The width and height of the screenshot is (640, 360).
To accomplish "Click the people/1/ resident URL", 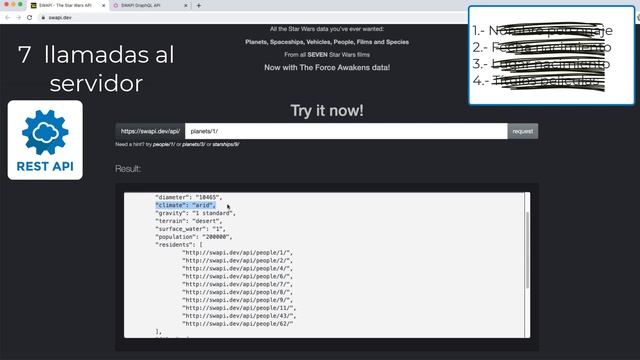I will coord(237,253).
